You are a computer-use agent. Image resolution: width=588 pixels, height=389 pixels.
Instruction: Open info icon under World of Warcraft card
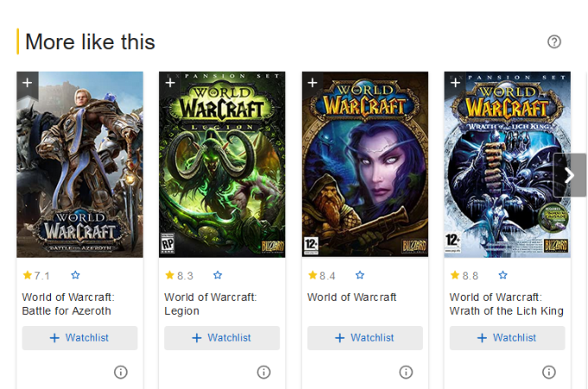tap(406, 372)
